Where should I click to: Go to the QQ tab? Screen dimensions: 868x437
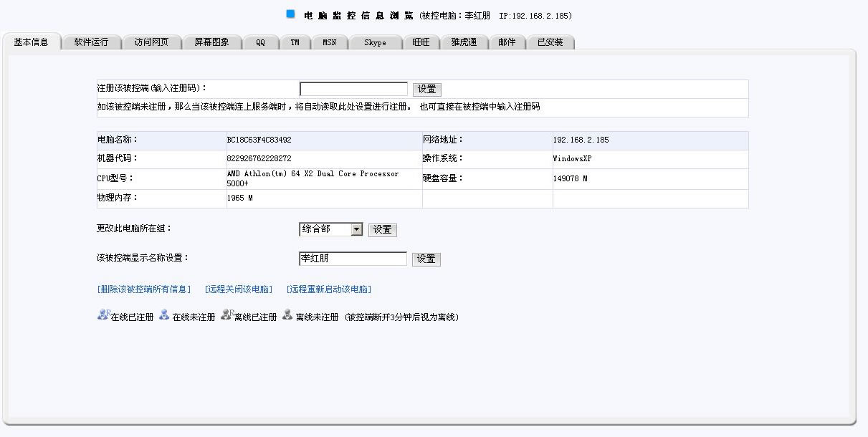pyautogui.click(x=260, y=42)
